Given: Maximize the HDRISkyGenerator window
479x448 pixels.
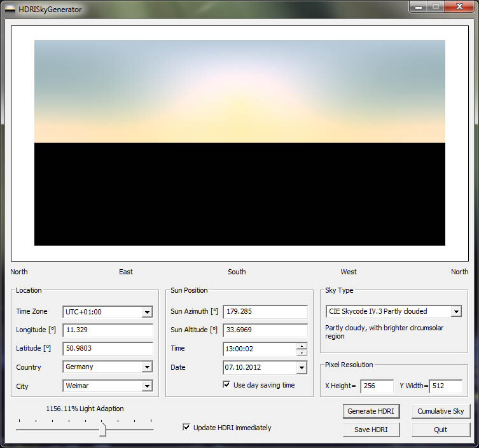Looking at the screenshot, I should coord(436,7).
